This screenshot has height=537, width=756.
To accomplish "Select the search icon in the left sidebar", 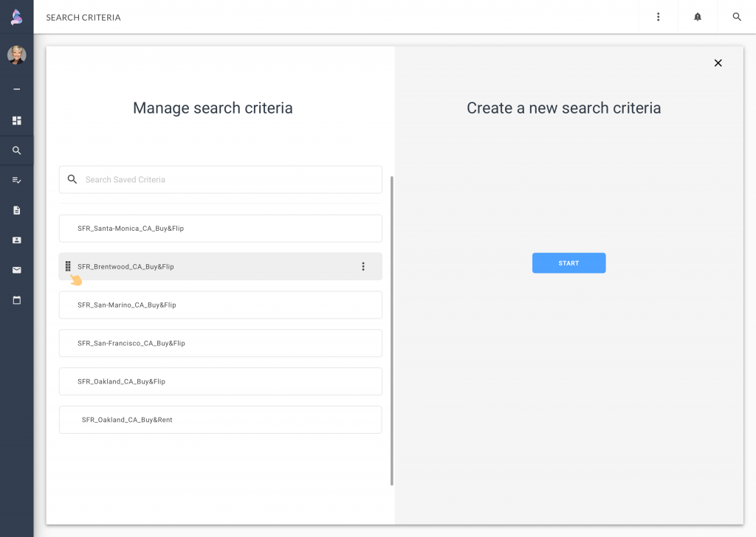I will [16, 150].
